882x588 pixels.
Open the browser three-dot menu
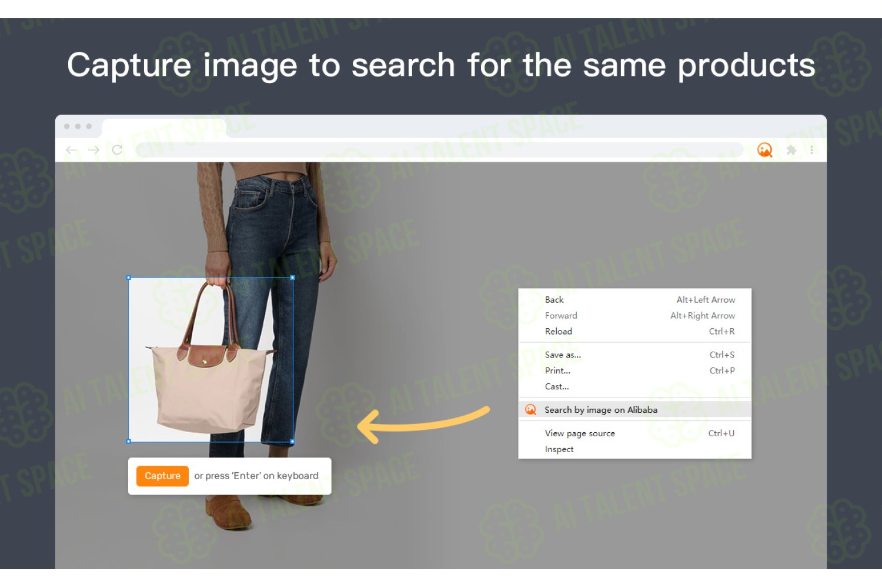(811, 150)
